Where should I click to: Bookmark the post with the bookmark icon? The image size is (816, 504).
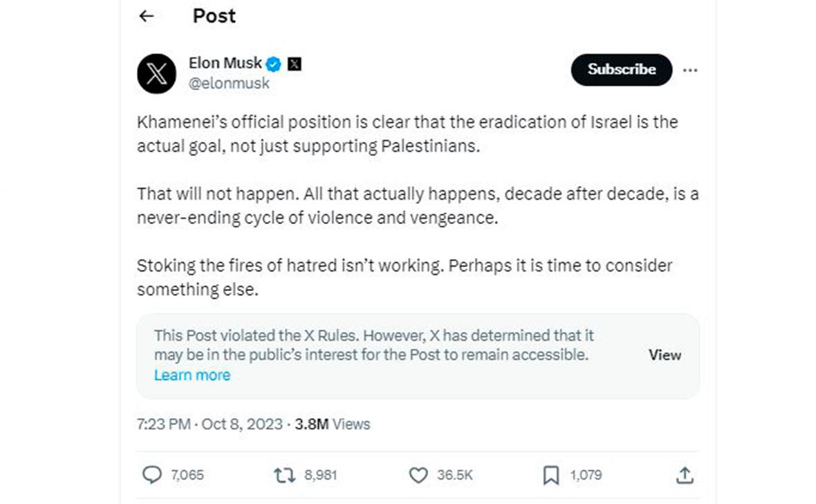[x=550, y=475]
